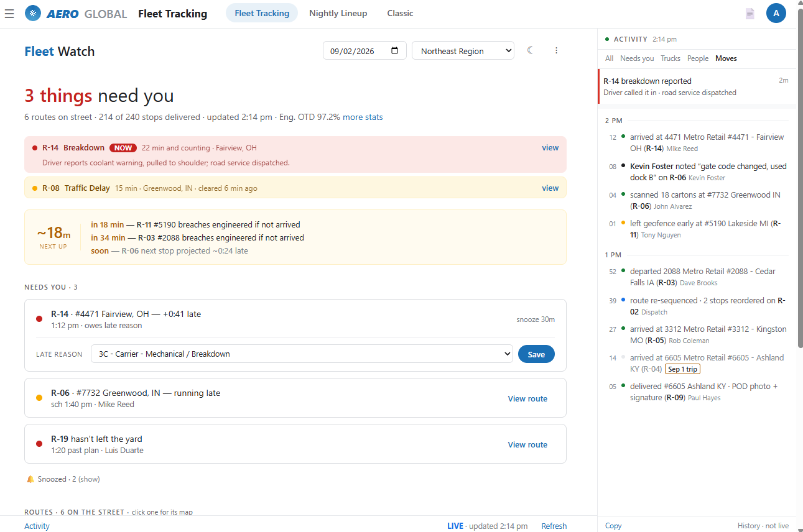View the R-08 Traffic Delay alert

(x=550, y=188)
